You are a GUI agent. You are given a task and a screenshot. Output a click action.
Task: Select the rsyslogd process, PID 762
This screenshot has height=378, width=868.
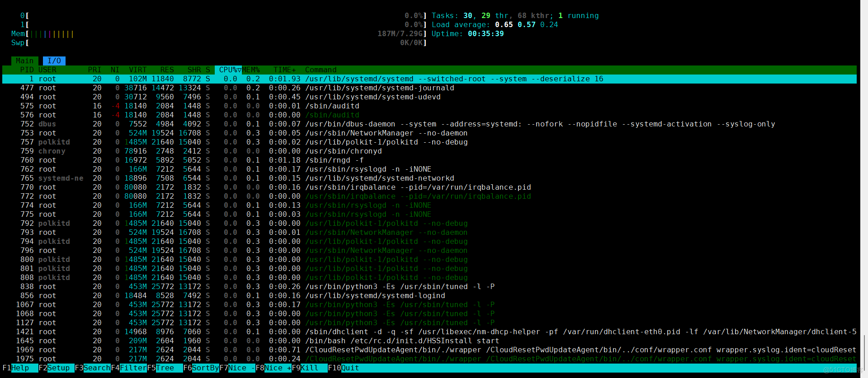click(429, 169)
